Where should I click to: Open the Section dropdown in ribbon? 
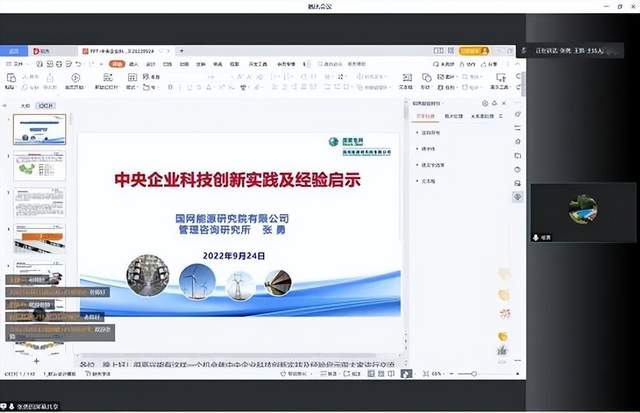pyautogui.click(x=151, y=87)
